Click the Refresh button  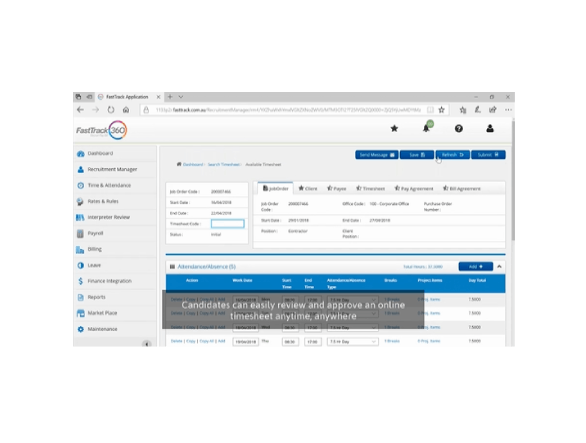453,155
